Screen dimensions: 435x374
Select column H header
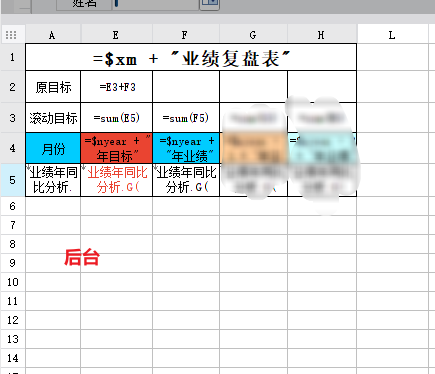[x=322, y=35]
